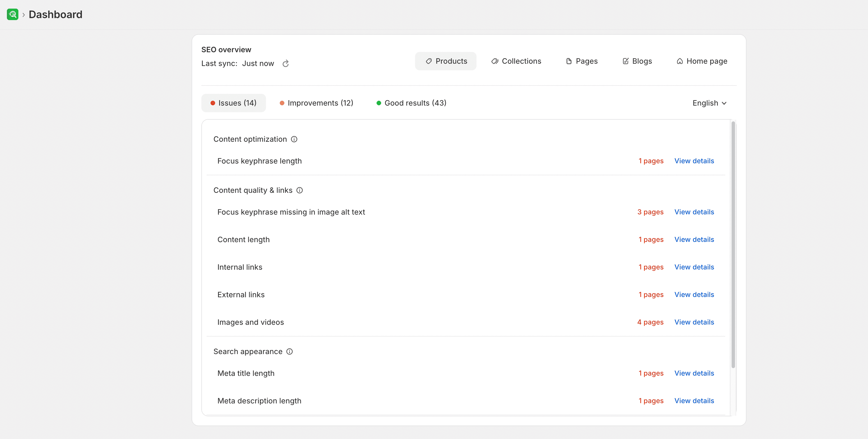The height and width of the screenshot is (439, 868).
Task: Click the issues list vertical scrollbar
Action: (x=733, y=245)
